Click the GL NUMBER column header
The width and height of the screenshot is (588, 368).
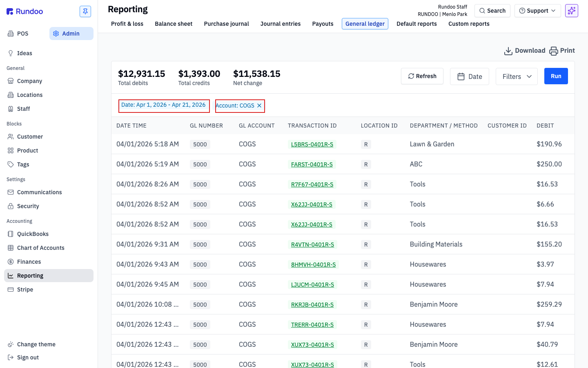tap(206, 126)
